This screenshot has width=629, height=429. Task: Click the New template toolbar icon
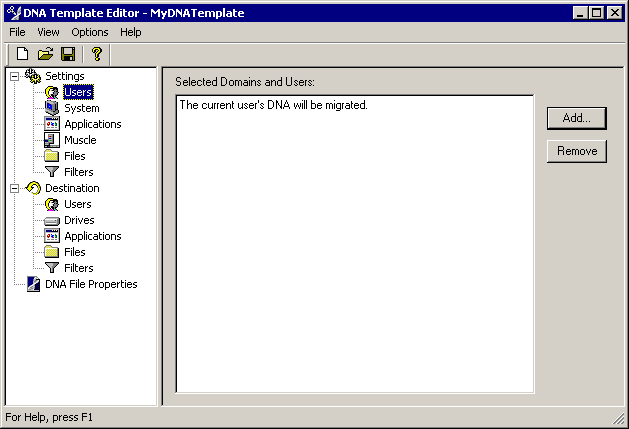22,54
